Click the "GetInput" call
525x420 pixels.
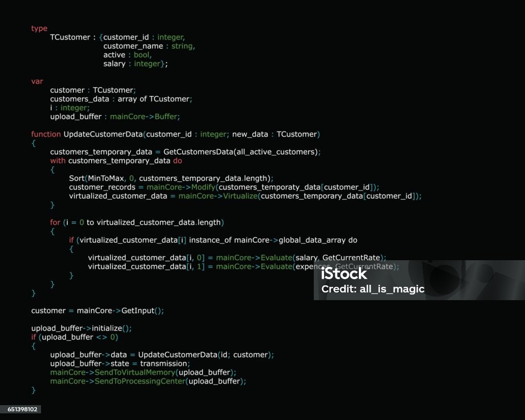tap(137, 311)
